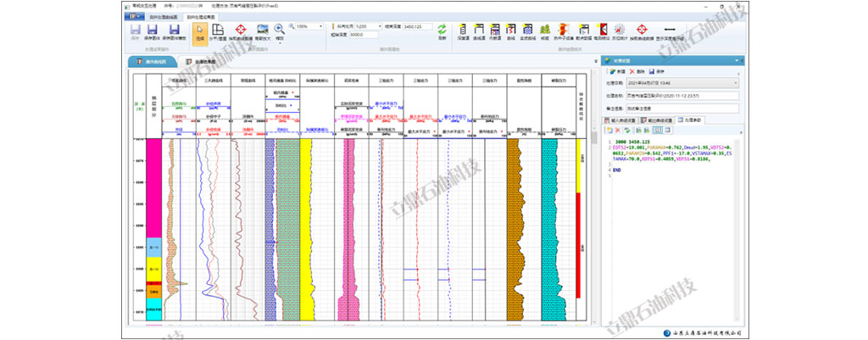The height and width of the screenshot is (340, 868).
Task: Click New icon in processing settings panel
Action: pos(614,71)
